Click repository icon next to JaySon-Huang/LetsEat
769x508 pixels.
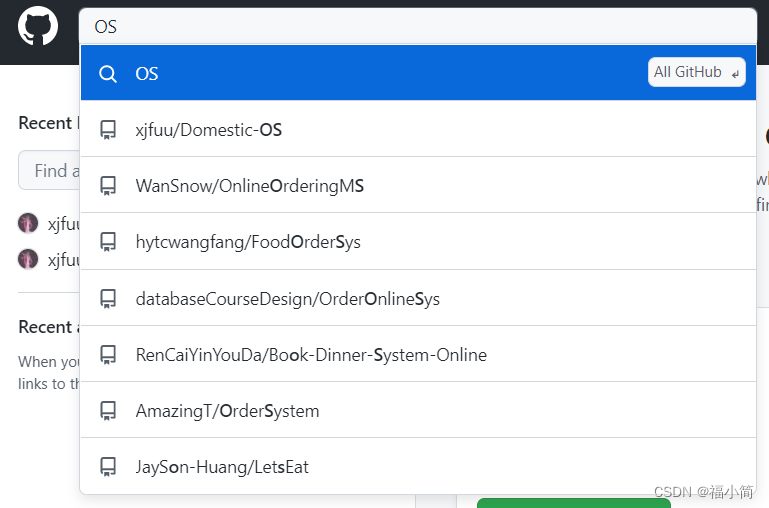click(108, 467)
